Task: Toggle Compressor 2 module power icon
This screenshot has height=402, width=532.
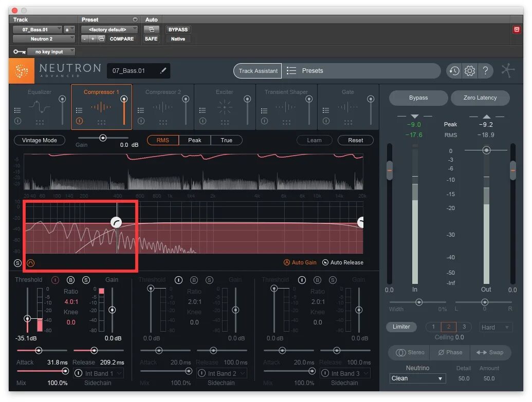Action: [x=141, y=121]
